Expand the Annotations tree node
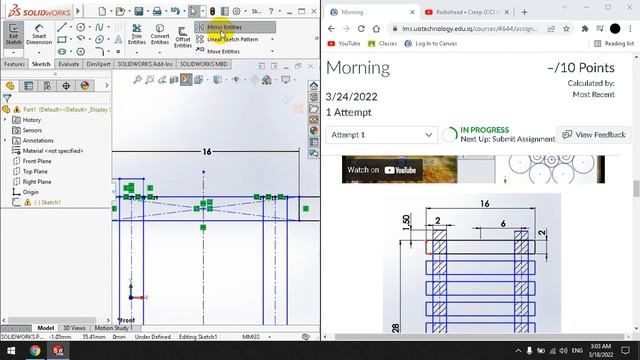 point(5,140)
